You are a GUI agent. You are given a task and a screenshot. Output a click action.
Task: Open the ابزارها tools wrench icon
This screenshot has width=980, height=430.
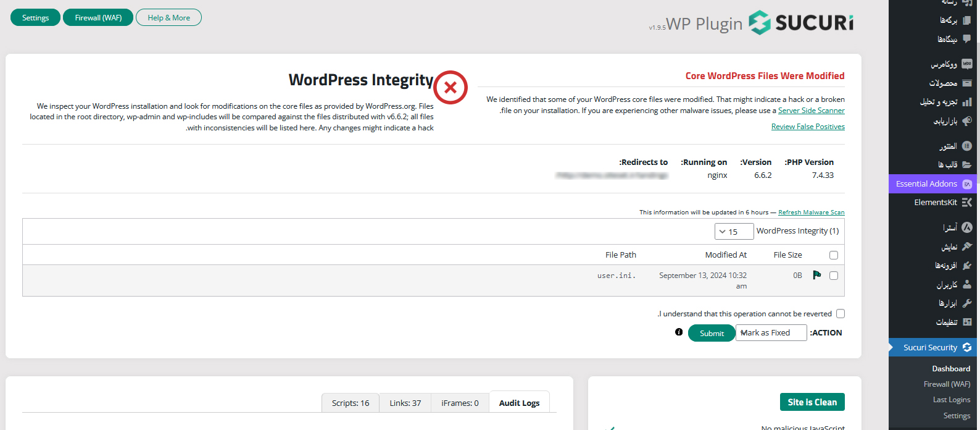click(x=967, y=303)
